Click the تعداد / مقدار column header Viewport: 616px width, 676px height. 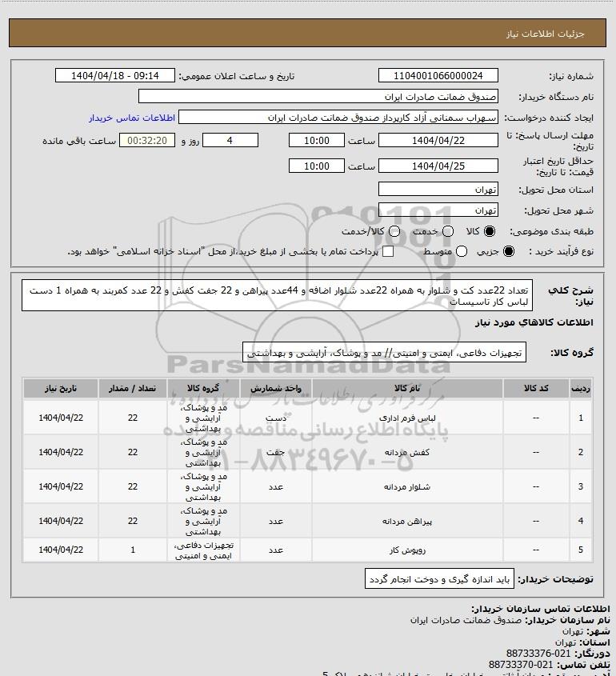[x=132, y=389]
